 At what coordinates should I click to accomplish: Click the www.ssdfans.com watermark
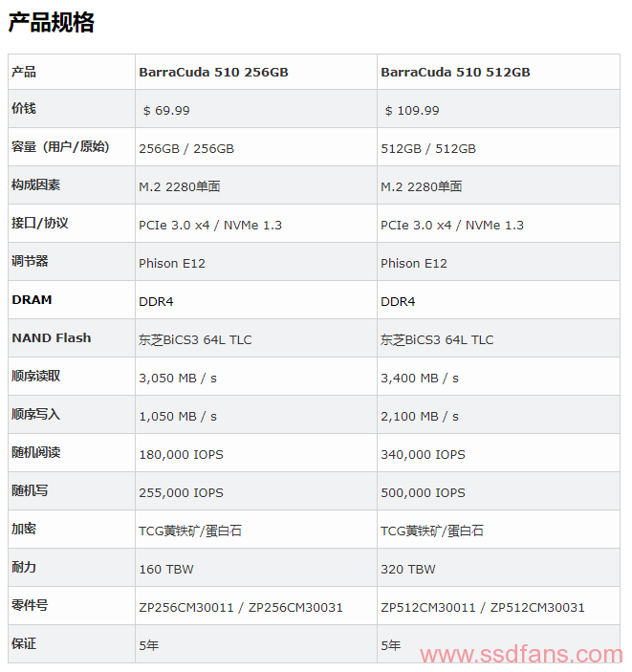pos(521,655)
